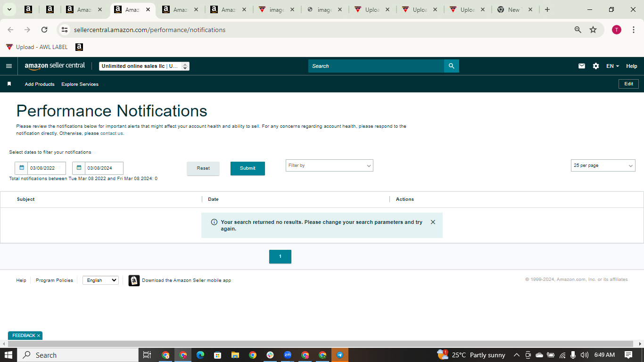The image size is (644, 362).
Task: Click the start date field 03/08/2022
Action: coord(46,168)
